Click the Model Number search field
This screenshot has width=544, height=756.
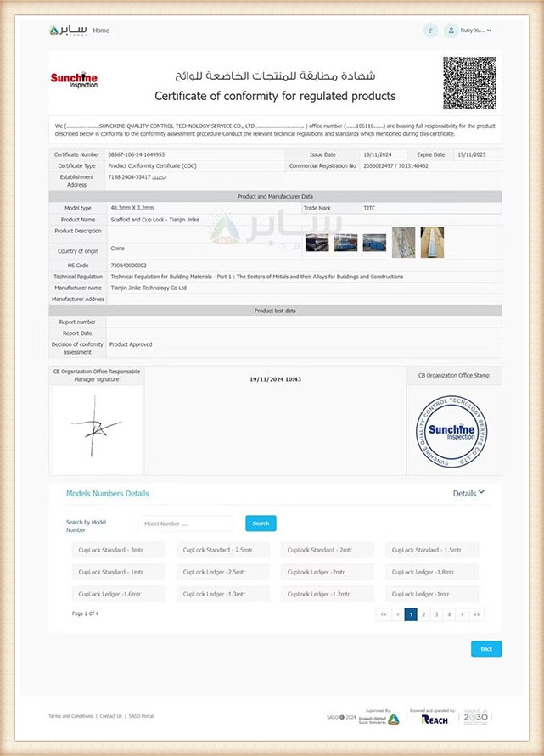(x=186, y=524)
